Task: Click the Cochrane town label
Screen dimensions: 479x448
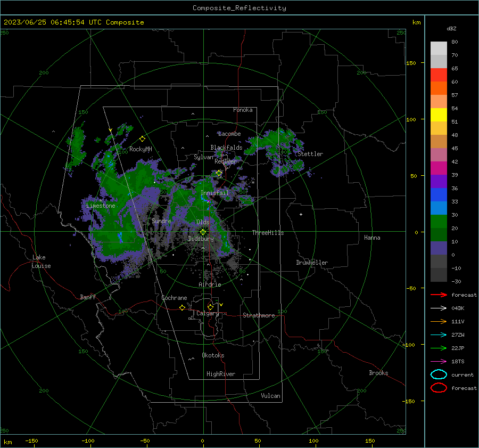Action: click(x=174, y=298)
